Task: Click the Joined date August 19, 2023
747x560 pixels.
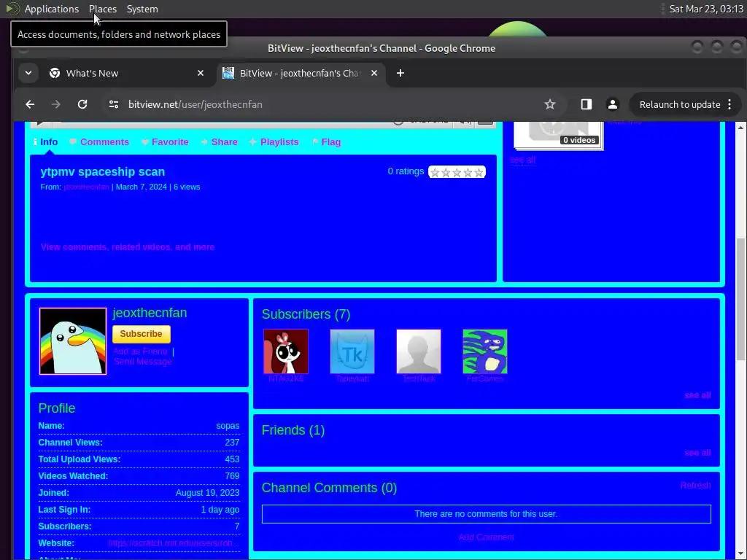Action: (x=207, y=493)
